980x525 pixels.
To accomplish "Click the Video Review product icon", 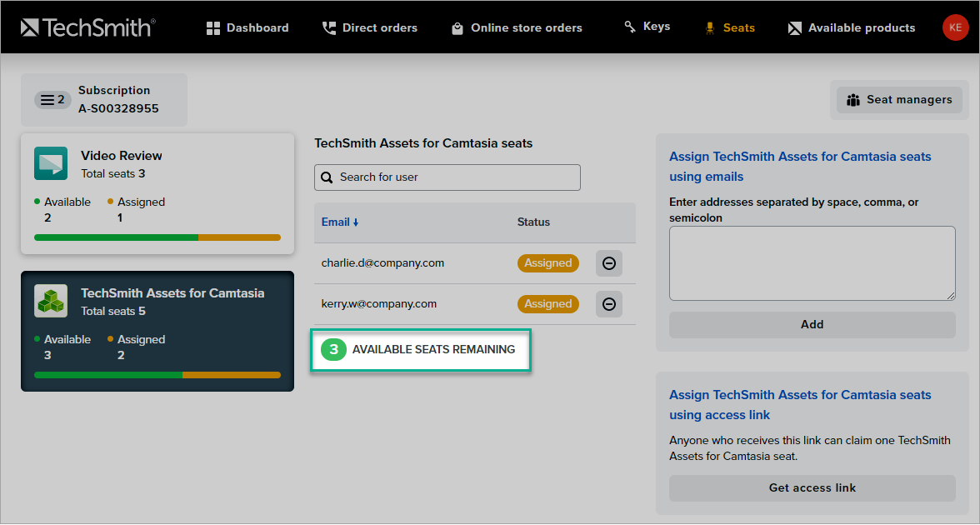I will pyautogui.click(x=51, y=163).
